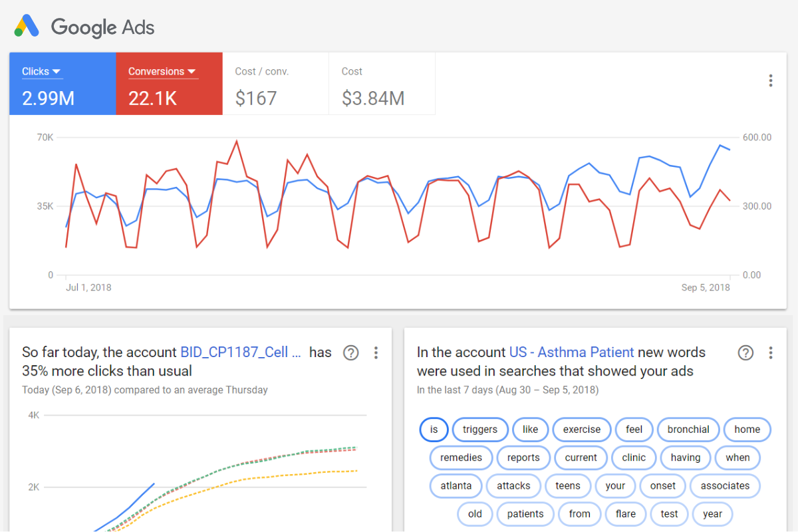Screen dimensions: 798x532
Task: Select the 'current' word chip
Action: point(581,458)
